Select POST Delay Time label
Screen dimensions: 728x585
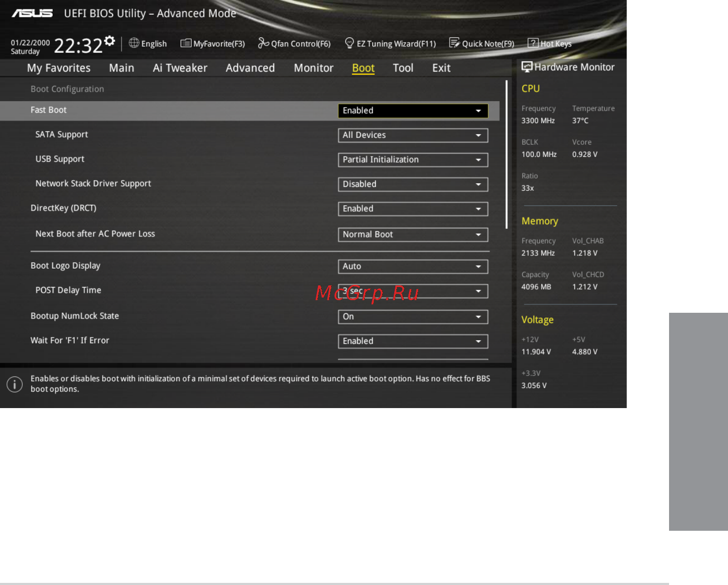[68, 290]
